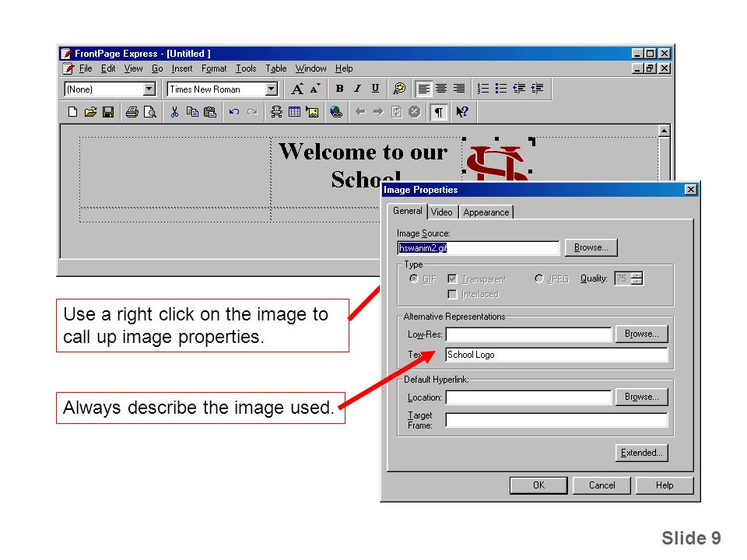Click the Quality spinner arrows
The width and height of the screenshot is (747, 560).
point(637,278)
